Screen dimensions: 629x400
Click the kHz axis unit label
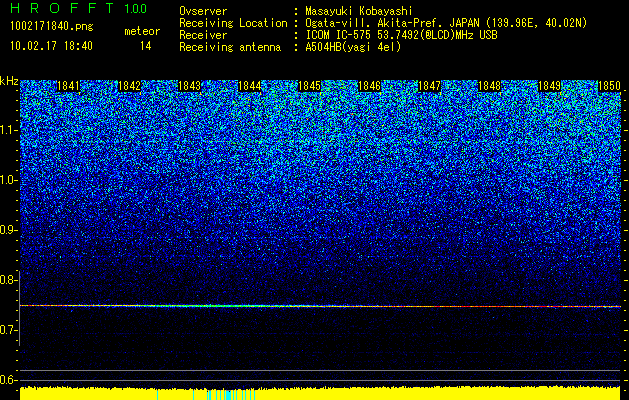coord(9,81)
